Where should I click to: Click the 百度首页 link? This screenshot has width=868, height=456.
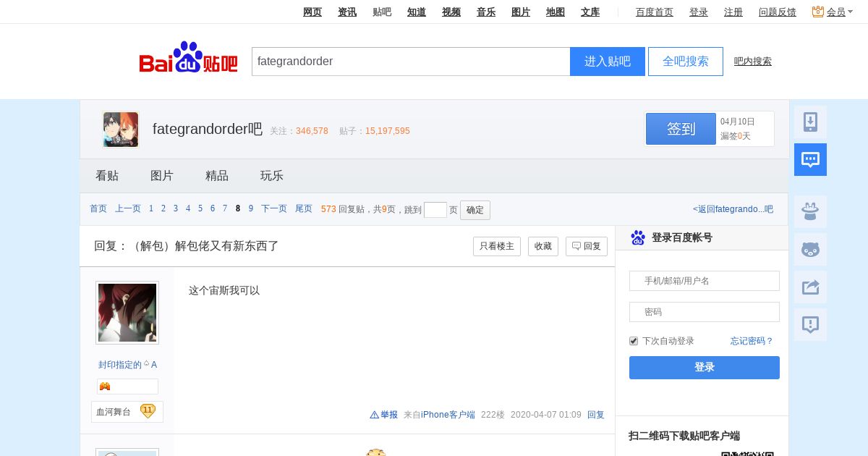point(655,12)
